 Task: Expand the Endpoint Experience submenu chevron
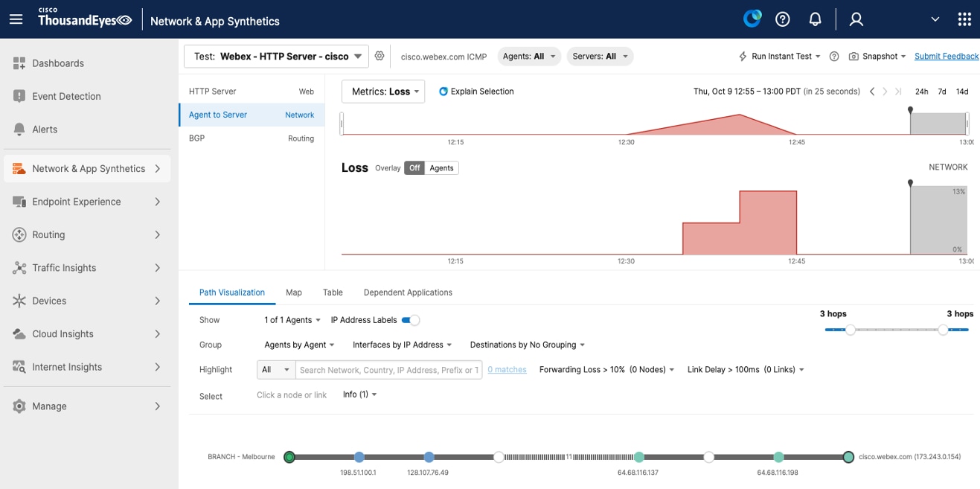tap(158, 202)
